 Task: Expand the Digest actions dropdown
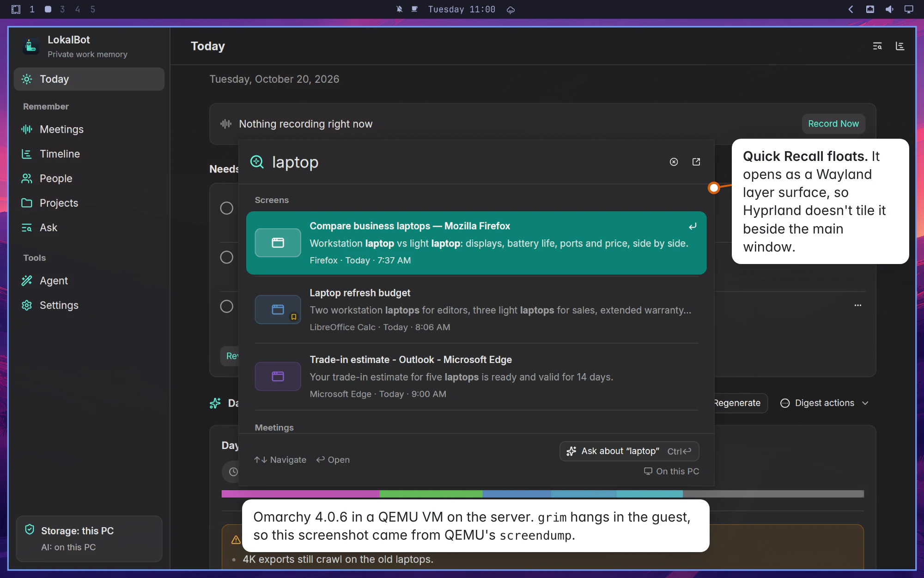click(825, 403)
